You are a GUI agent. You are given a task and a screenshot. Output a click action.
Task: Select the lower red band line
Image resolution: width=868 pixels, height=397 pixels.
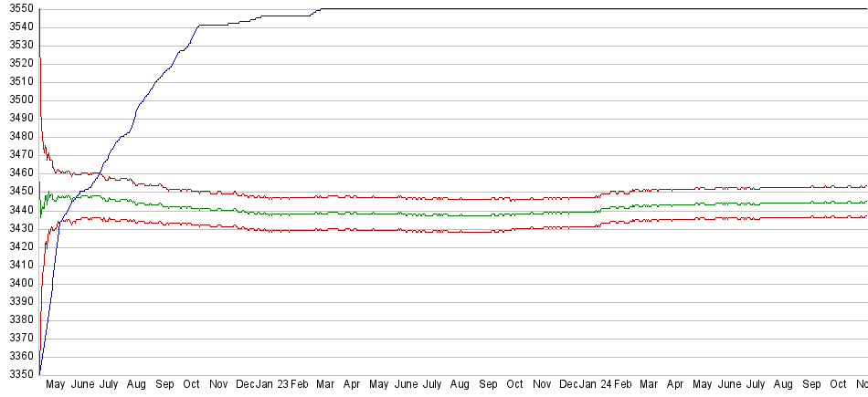457,232
